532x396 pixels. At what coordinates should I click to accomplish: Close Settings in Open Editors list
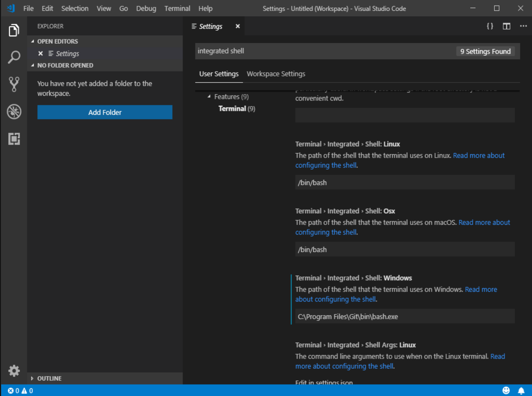(x=41, y=53)
